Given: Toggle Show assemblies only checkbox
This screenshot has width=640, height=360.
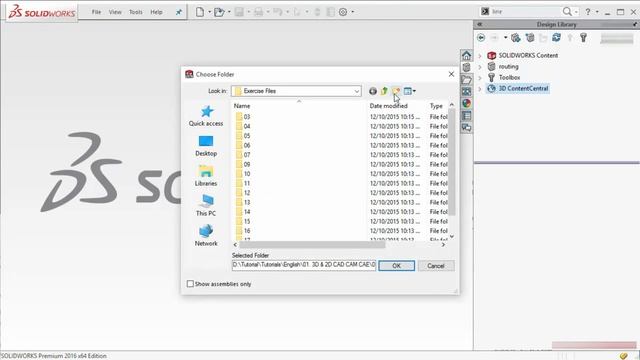Looking at the screenshot, I should click(190, 284).
